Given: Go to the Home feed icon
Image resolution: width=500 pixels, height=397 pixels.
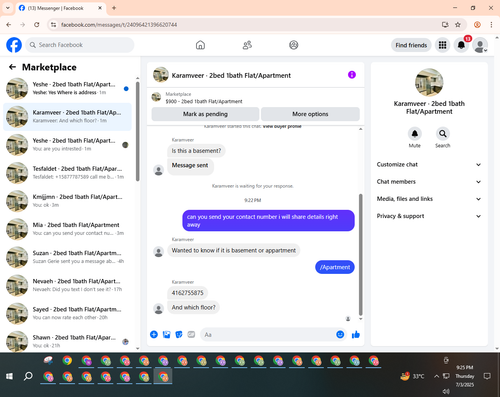Looking at the screenshot, I should [200, 45].
